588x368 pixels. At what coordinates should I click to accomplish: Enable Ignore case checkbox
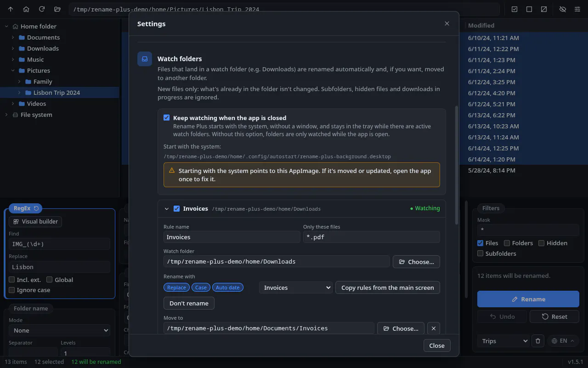point(12,290)
